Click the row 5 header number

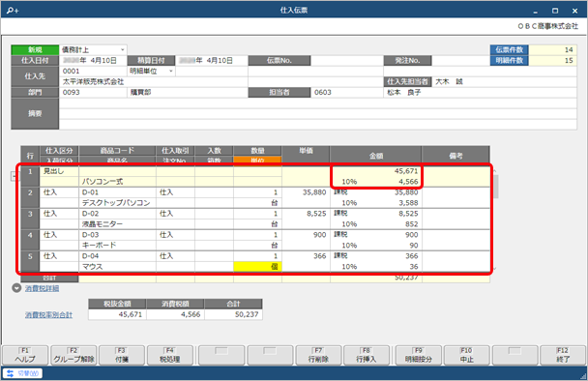tap(30, 261)
